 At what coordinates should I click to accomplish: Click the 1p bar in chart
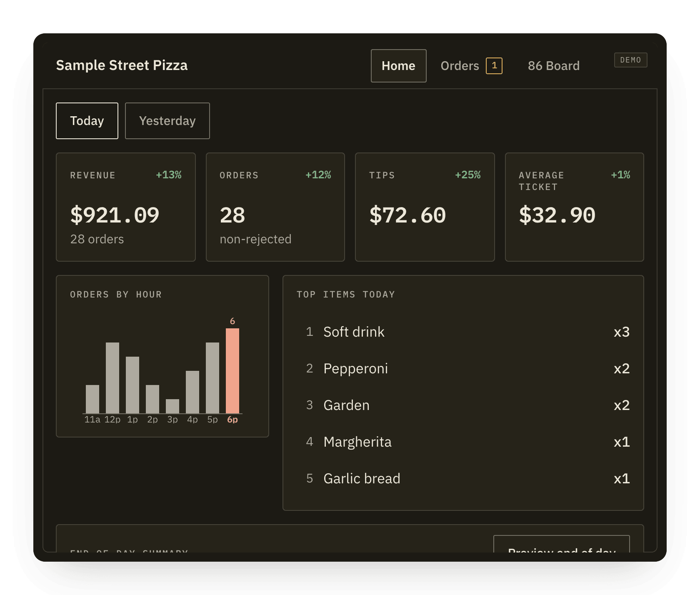pos(132,385)
